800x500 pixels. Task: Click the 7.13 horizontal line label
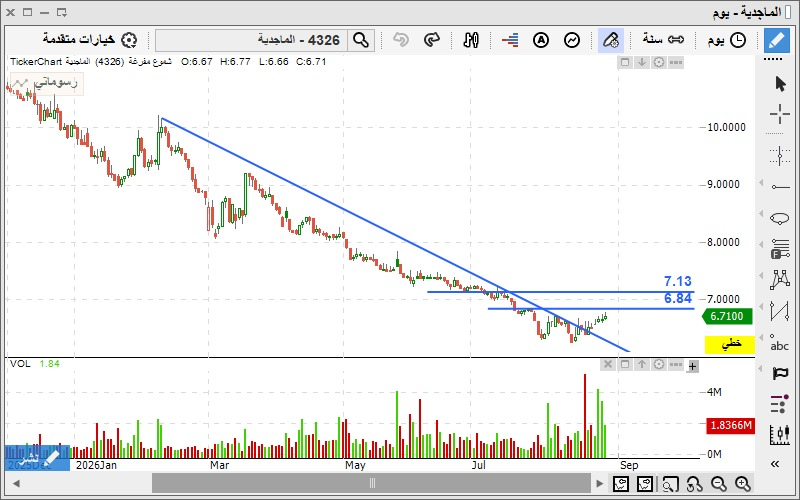click(678, 281)
